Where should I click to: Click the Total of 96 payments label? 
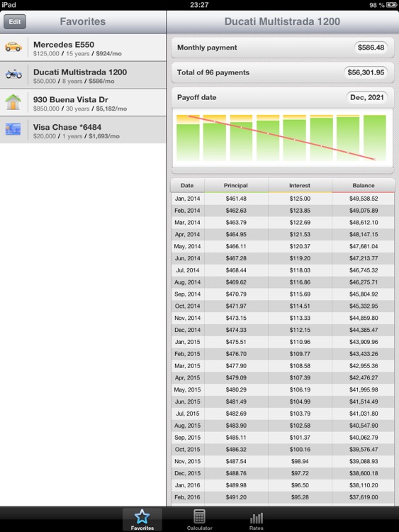click(x=213, y=72)
